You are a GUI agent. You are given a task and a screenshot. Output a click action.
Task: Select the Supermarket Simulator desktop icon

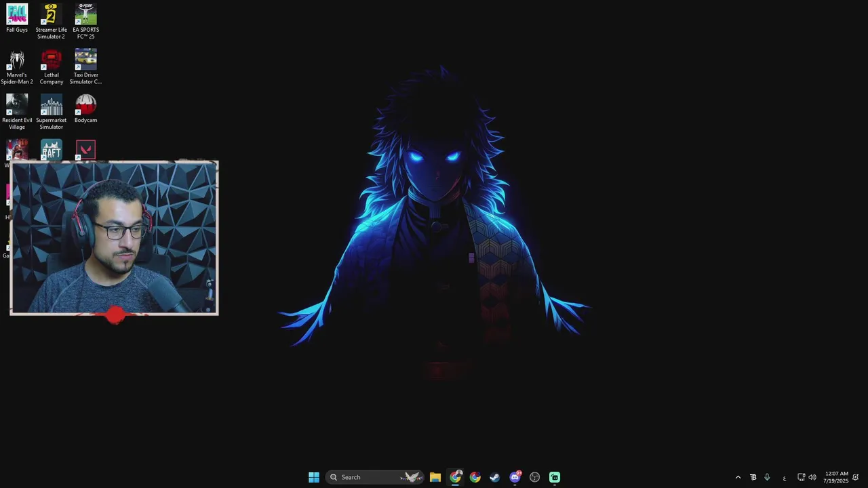pos(52,112)
